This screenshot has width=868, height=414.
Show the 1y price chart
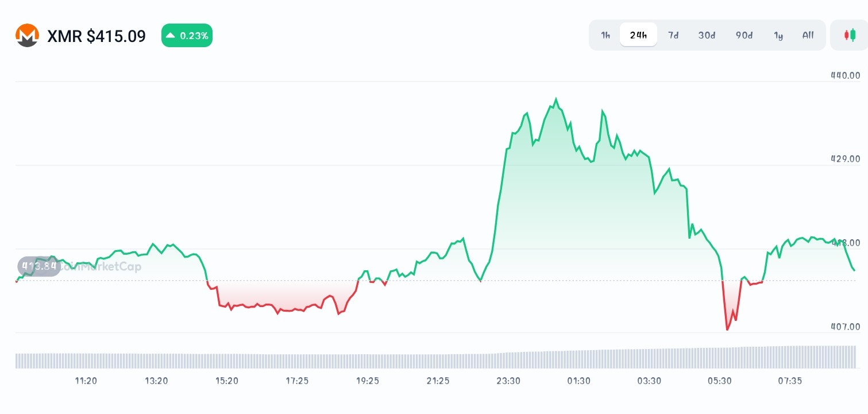pos(778,35)
